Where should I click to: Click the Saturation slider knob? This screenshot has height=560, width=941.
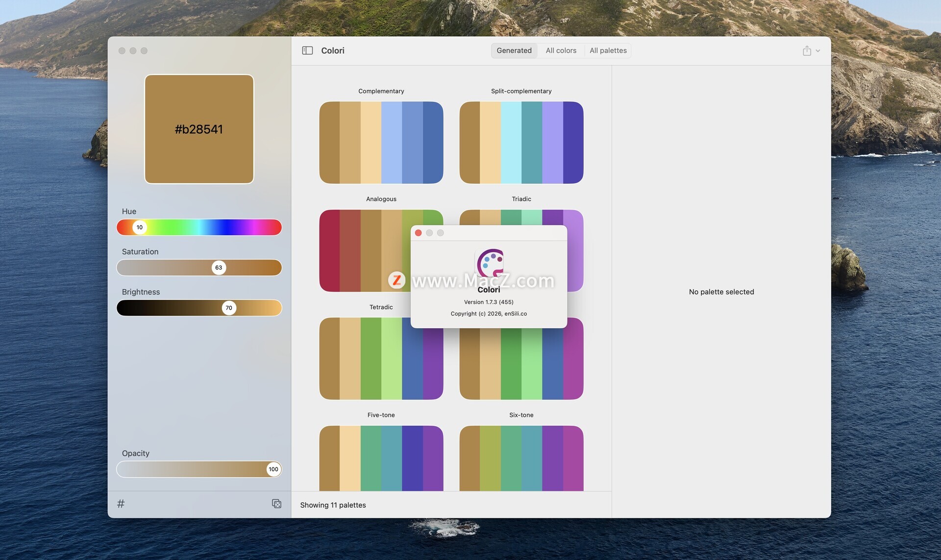219,268
